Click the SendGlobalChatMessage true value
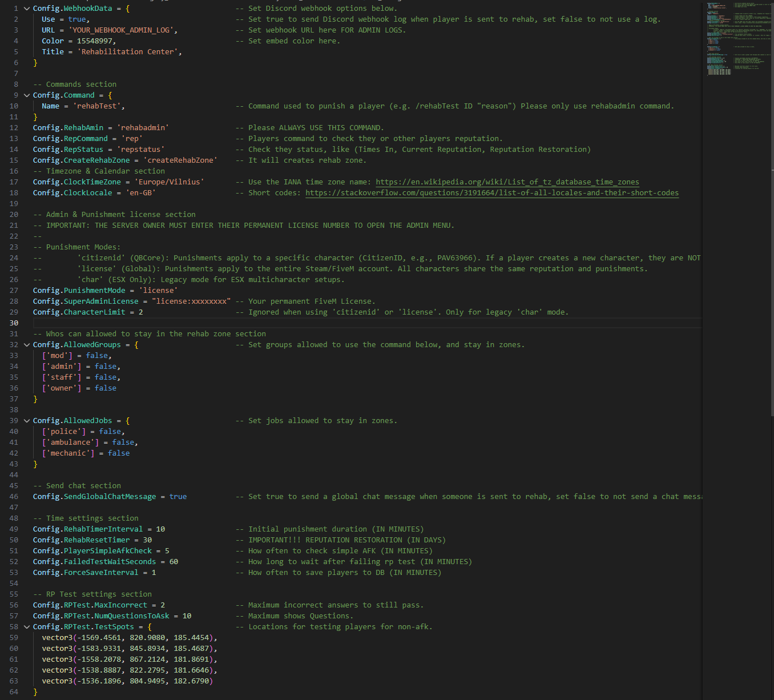774x700 pixels. 178,497
